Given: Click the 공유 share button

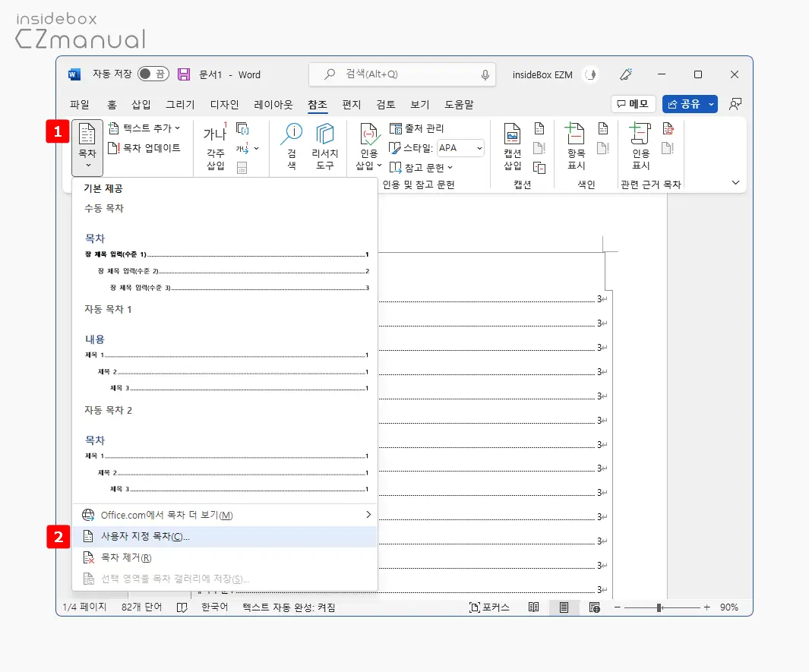Looking at the screenshot, I should [x=684, y=104].
